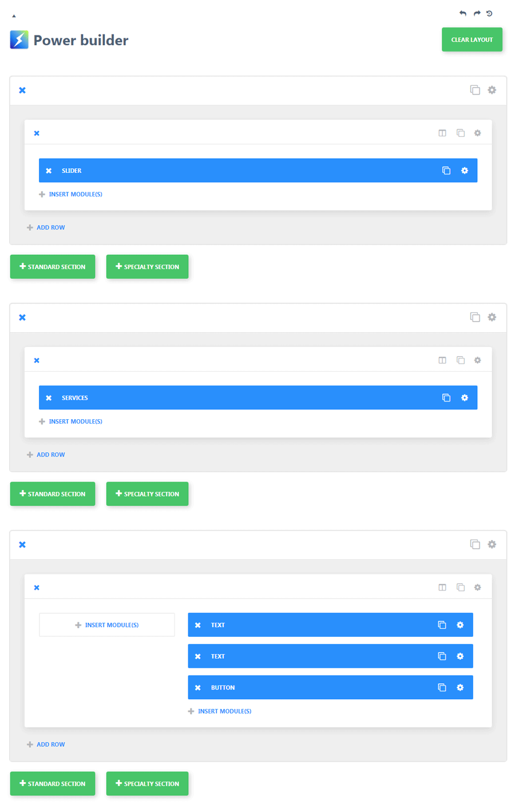The height and width of the screenshot is (812, 515).
Task: Open the builder history icon
Action: 489,13
